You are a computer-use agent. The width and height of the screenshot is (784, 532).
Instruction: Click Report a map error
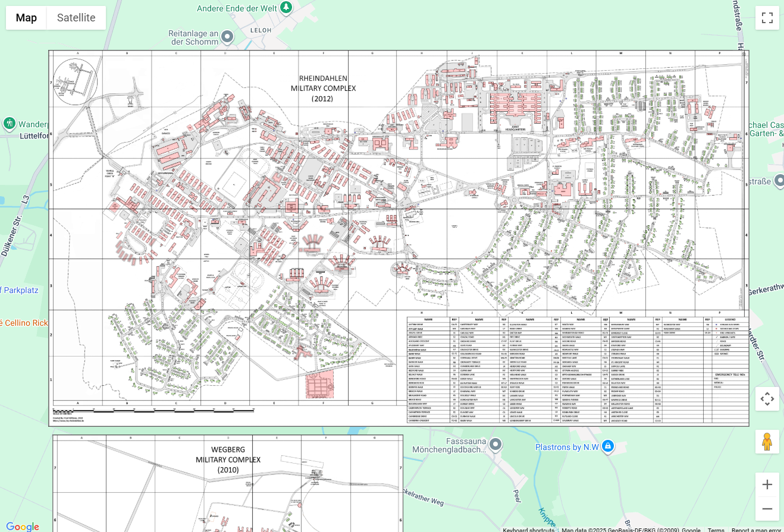tap(756, 530)
